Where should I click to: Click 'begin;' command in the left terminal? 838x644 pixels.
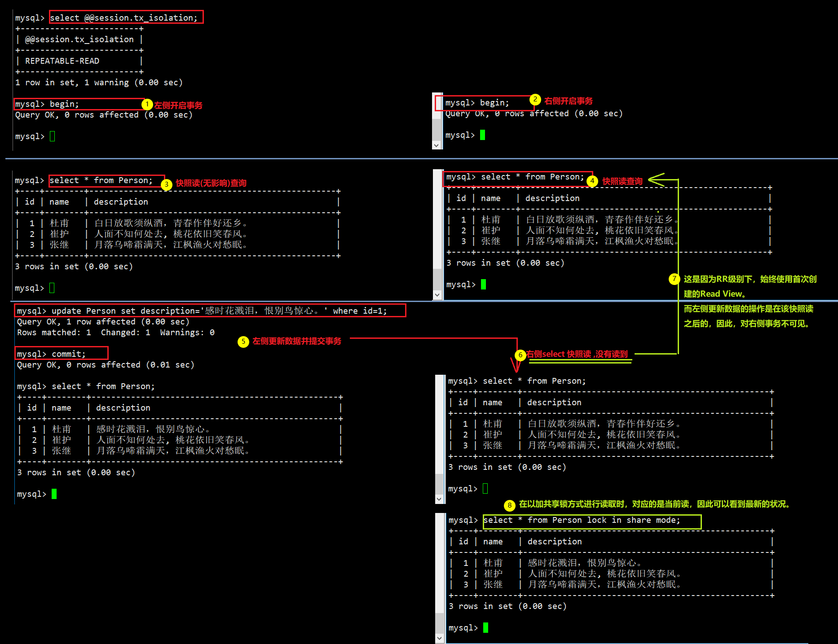(64, 104)
